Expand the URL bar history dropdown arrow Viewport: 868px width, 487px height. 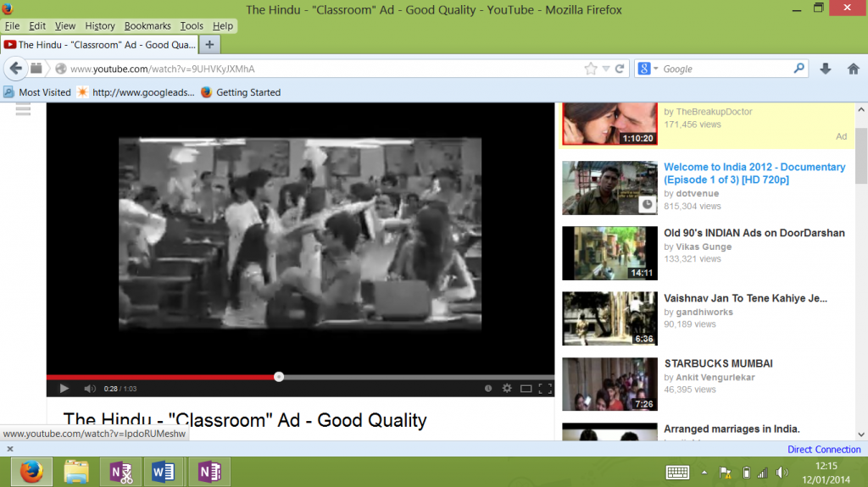click(606, 69)
